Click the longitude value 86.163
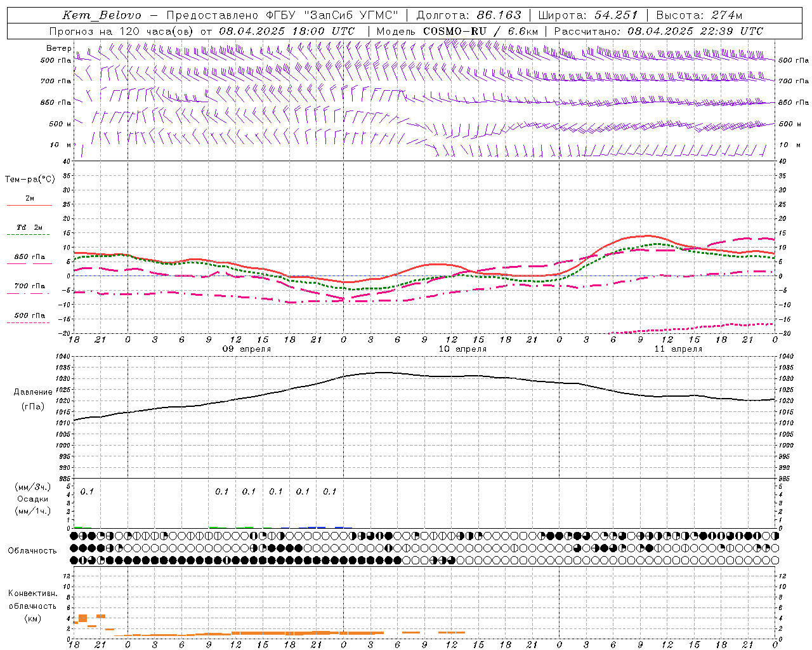 499,15
